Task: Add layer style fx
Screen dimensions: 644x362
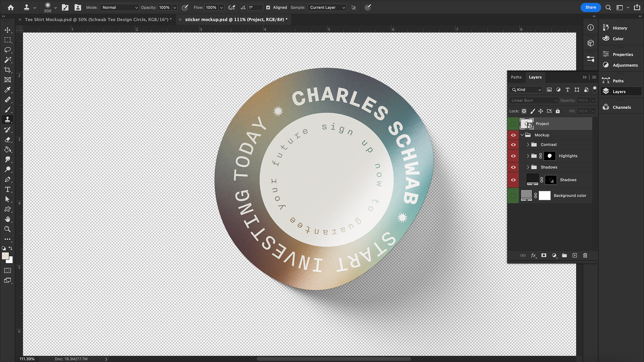Action: point(533,255)
